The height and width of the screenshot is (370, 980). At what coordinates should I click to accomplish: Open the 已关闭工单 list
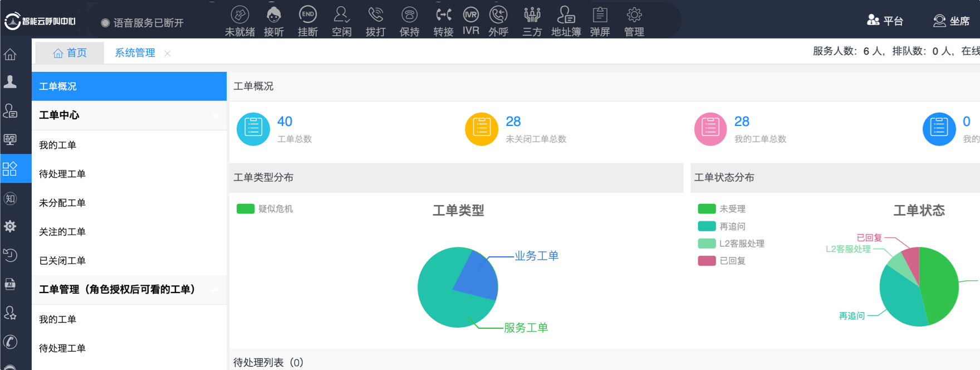pos(62,261)
